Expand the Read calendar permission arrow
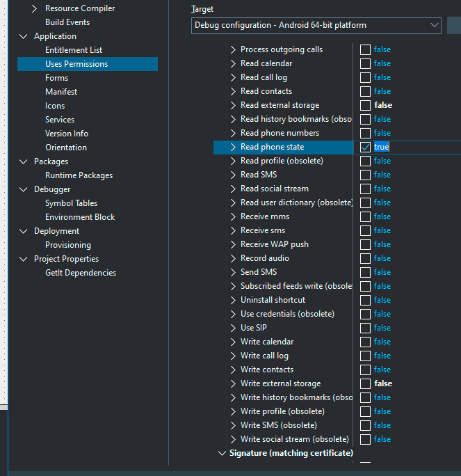Viewport: 461px width, 476px height. coord(233,63)
